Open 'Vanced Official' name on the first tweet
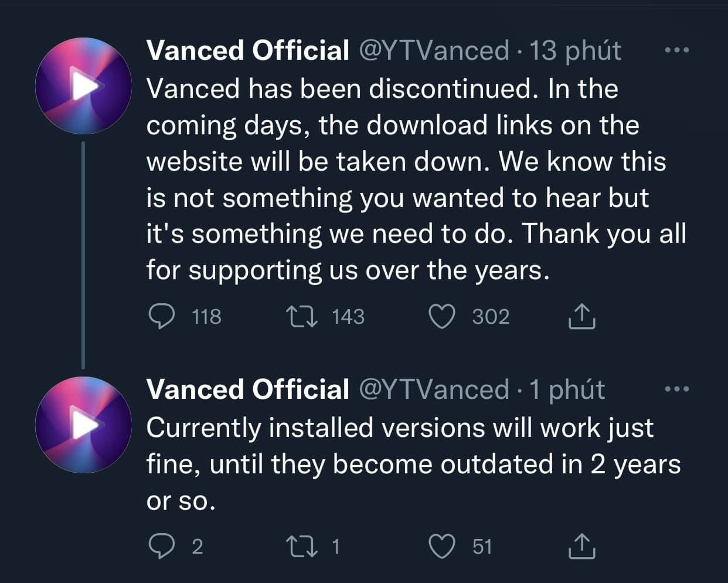This screenshot has width=728, height=583. (x=247, y=50)
